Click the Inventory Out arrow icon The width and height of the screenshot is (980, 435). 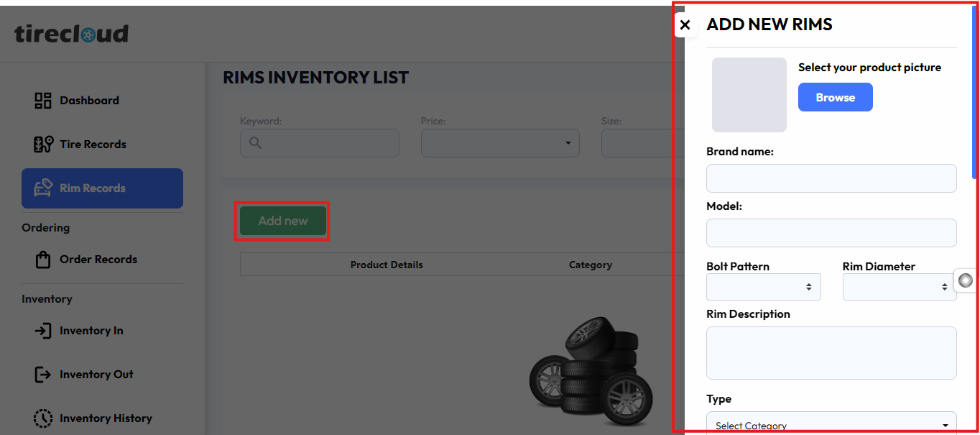[43, 375]
